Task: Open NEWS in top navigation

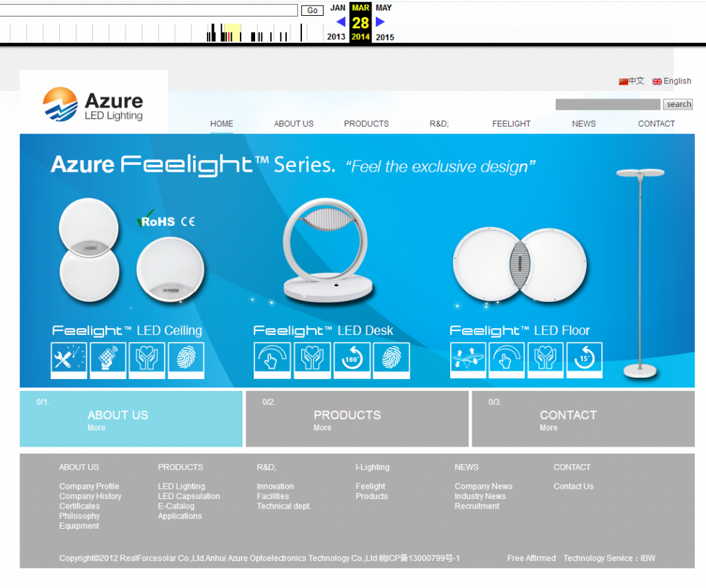Action: tap(583, 124)
